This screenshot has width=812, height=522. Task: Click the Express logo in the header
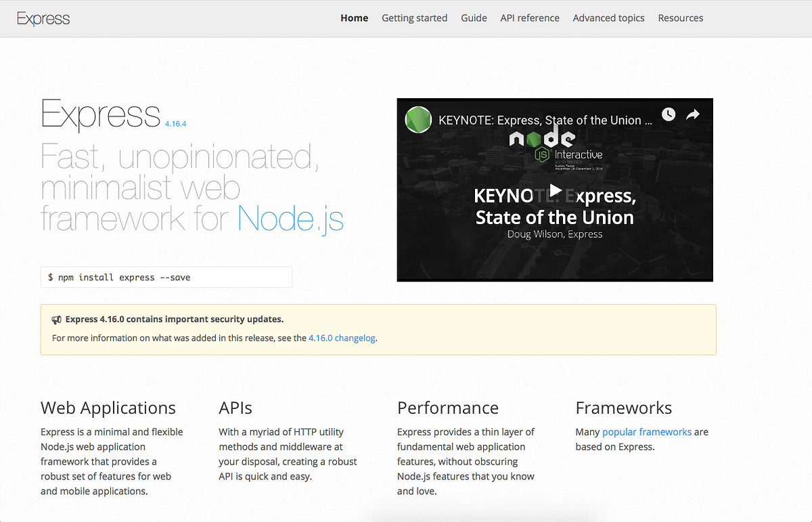[43, 18]
